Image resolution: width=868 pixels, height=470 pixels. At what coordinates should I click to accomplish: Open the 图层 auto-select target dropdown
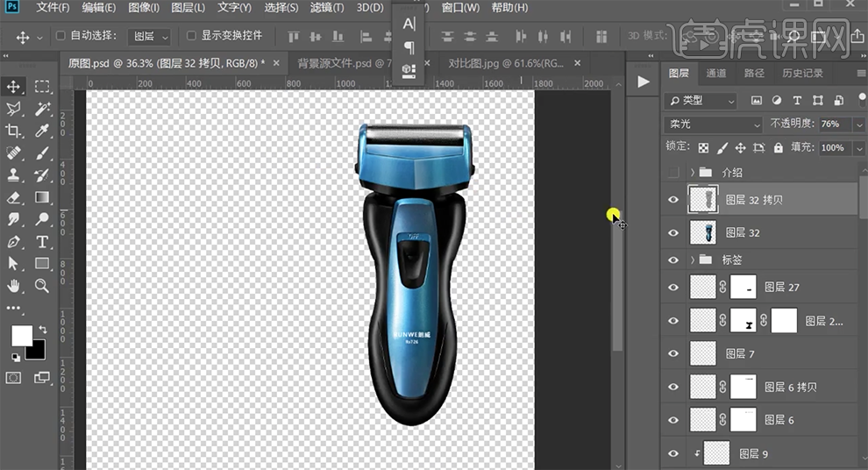pyautogui.click(x=149, y=37)
